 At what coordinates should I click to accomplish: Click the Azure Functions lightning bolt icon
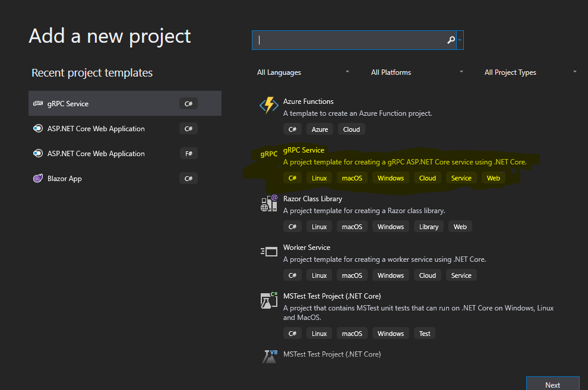click(x=268, y=105)
